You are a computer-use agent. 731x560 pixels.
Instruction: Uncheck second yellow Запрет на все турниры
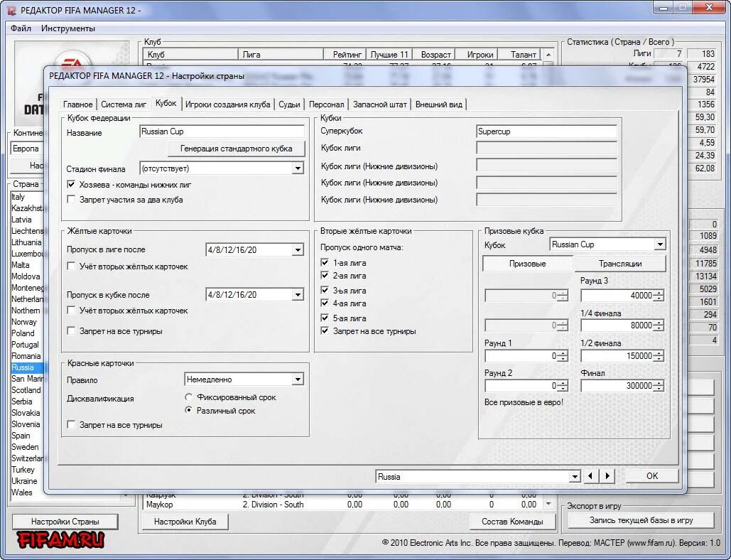(x=325, y=331)
